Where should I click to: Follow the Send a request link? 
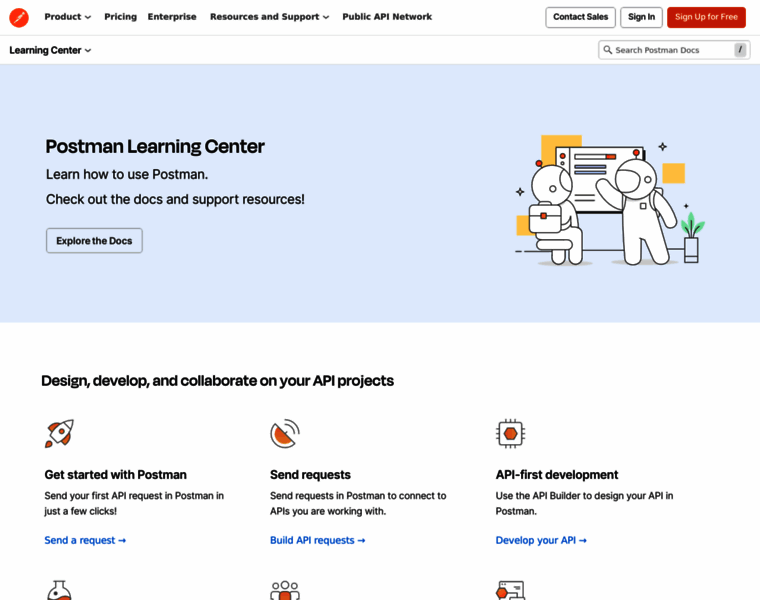pyautogui.click(x=85, y=540)
